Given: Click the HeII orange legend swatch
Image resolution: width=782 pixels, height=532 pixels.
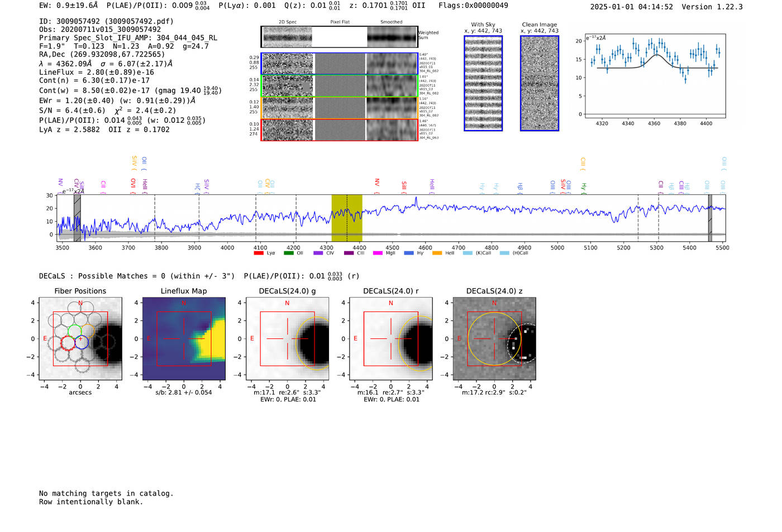Looking at the screenshot, I should click(437, 253).
